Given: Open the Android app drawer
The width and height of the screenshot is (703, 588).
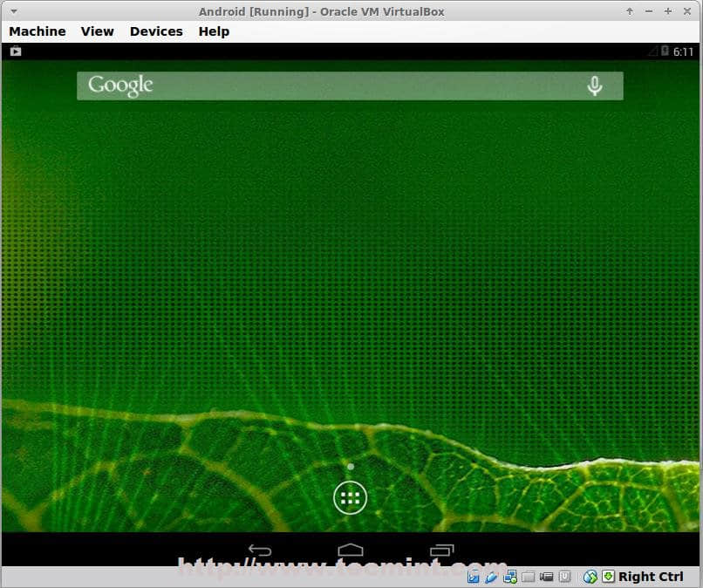Looking at the screenshot, I should tap(350, 498).
